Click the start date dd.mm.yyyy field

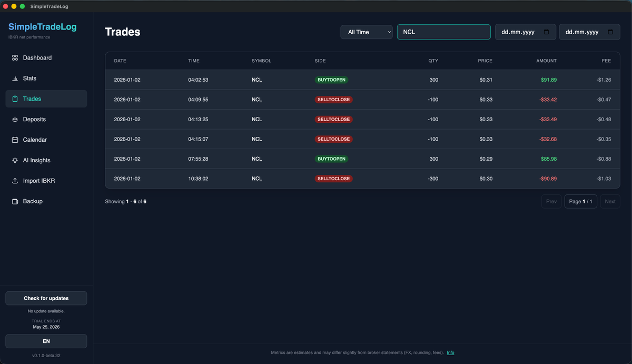525,32
